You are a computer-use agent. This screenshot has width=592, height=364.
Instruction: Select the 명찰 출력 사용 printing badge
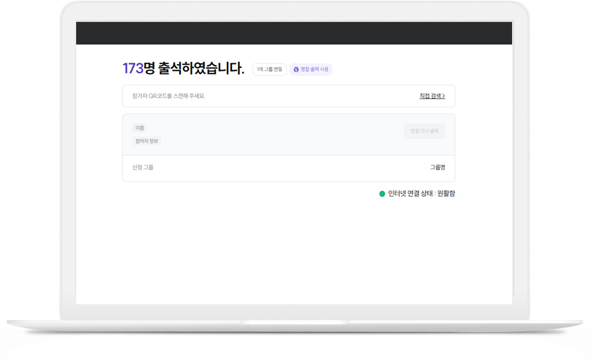(x=311, y=69)
